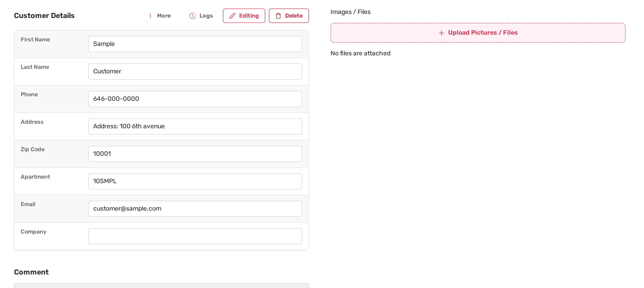Click the Images / Files label
The image size is (644, 288).
(351, 12)
